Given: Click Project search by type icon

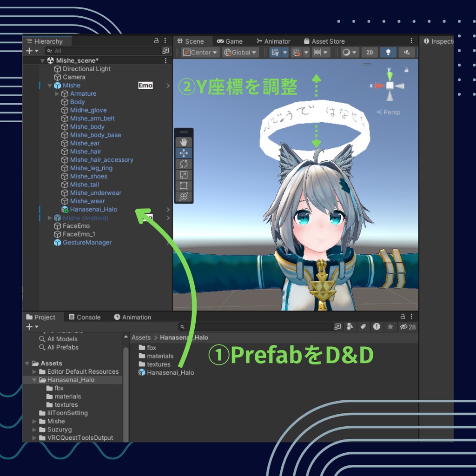Looking at the screenshot, I should click(x=350, y=327).
